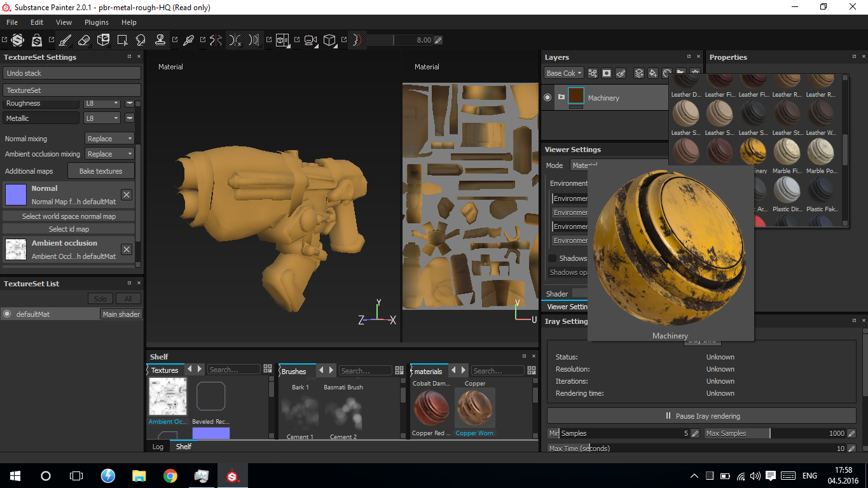Screen dimensions: 868x488
Task: Adjust the Min Samples slider
Action: pyautogui.click(x=619, y=433)
